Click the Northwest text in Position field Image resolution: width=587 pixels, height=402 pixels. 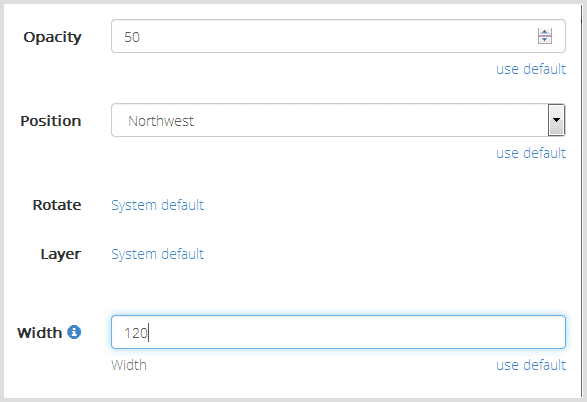(161, 121)
